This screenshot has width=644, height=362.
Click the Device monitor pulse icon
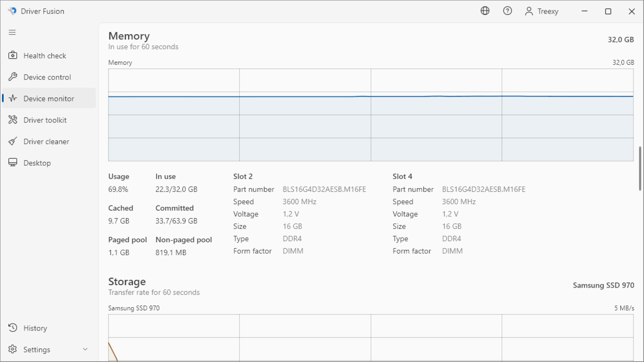(13, 98)
